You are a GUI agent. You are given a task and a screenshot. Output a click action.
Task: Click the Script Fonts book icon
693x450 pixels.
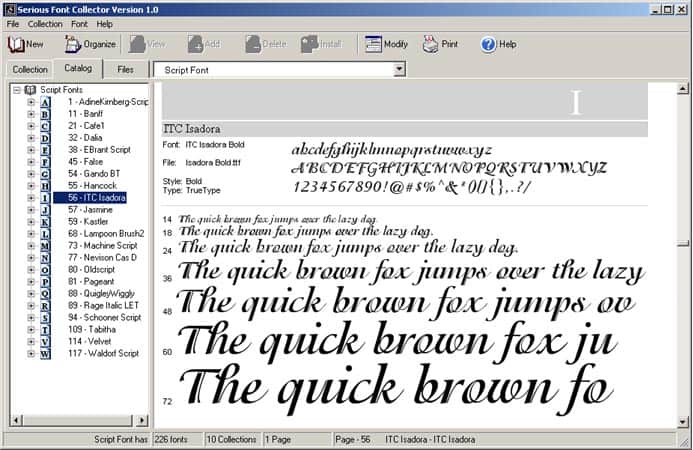pos(30,90)
